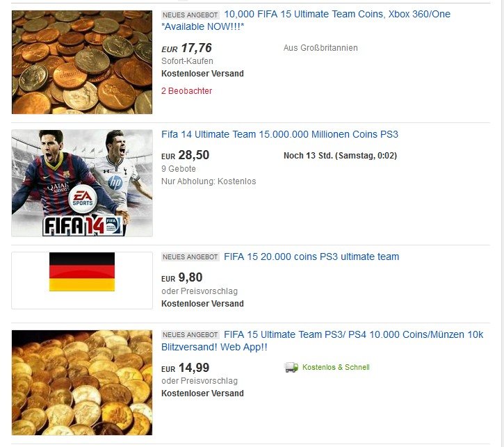Open the Fifa 14 15.000.000 Millionen Coins PS3 link

pos(279,134)
